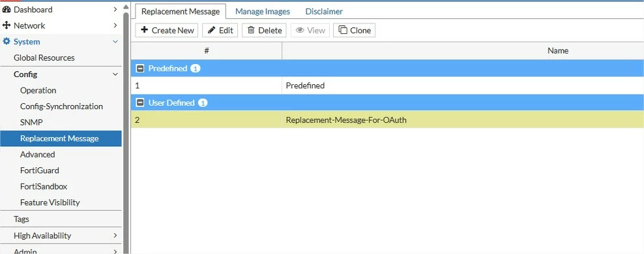Screen dimensions: 644x254
Task: Click the User Defined group header label
Action: coord(171,103)
